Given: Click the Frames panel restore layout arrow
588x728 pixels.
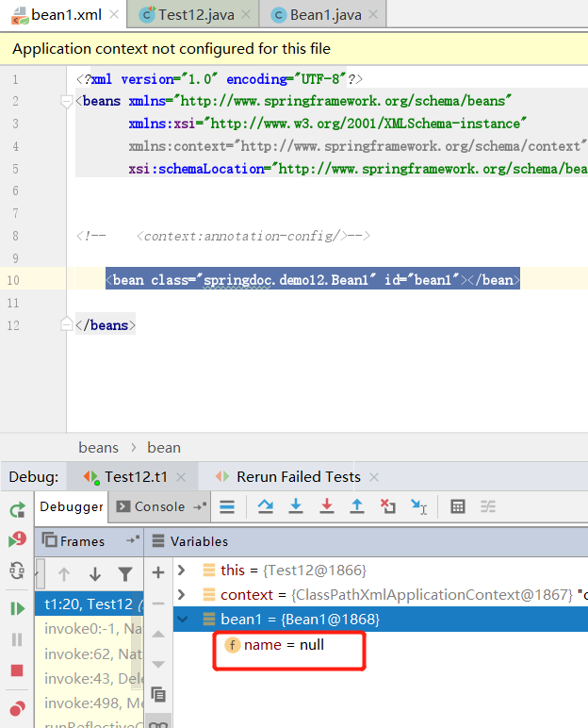Looking at the screenshot, I should (x=133, y=540).
